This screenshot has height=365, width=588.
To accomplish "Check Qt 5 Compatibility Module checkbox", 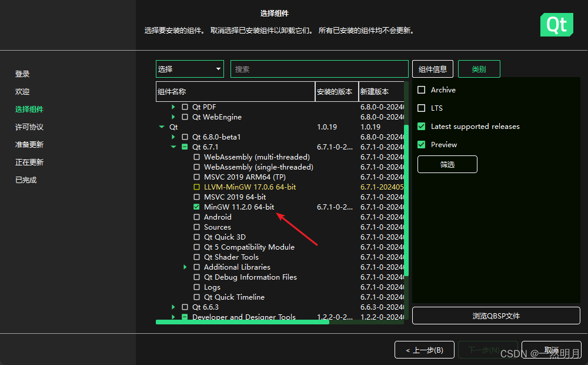I will (196, 247).
